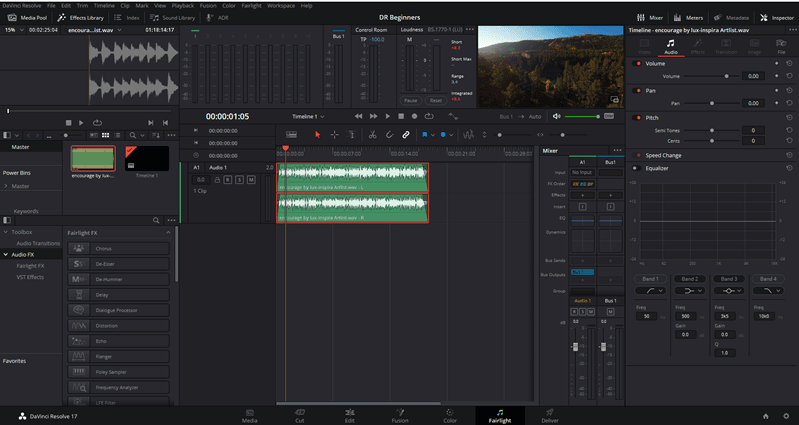Open the 15% zoom dropdown
Viewport: 799px width, 425px height.
pos(14,30)
